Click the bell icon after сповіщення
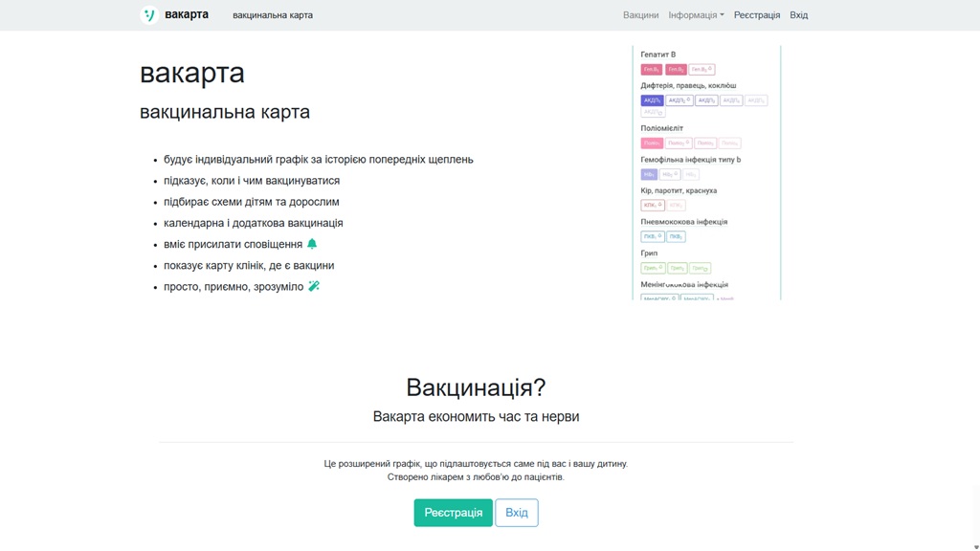 312,244
